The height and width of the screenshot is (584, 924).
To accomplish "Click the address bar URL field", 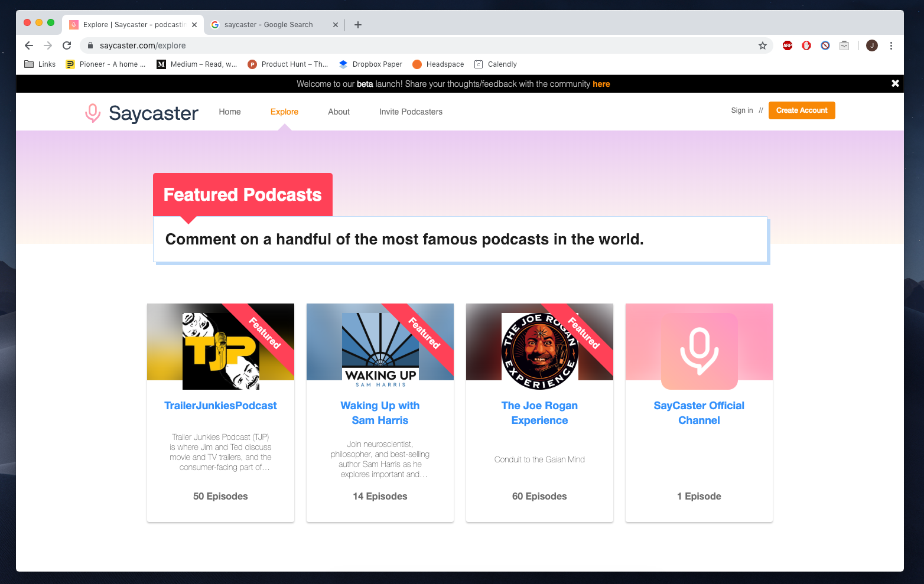I will tap(425, 45).
